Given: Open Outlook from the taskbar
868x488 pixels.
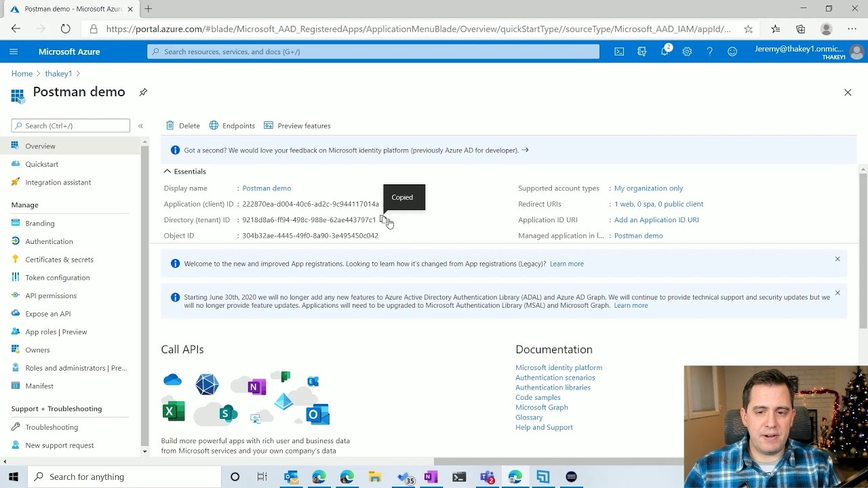Looking at the screenshot, I should point(291,476).
